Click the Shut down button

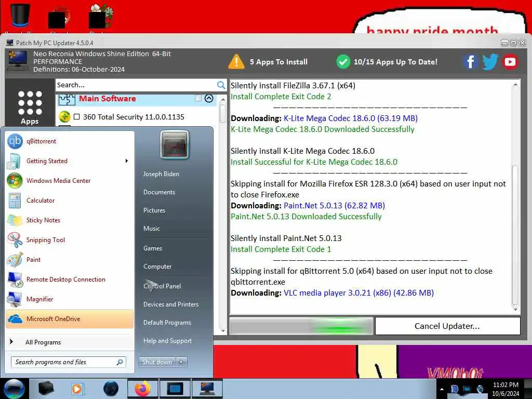157,362
